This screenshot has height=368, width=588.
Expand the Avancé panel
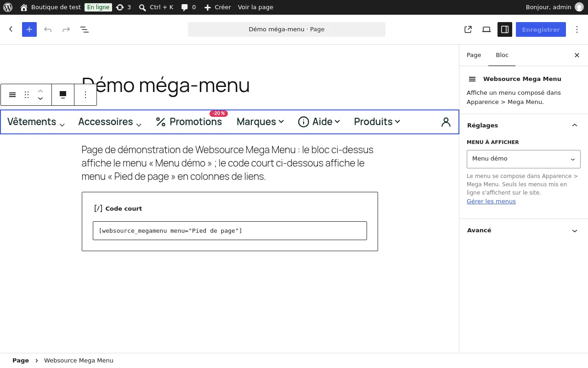(x=524, y=230)
